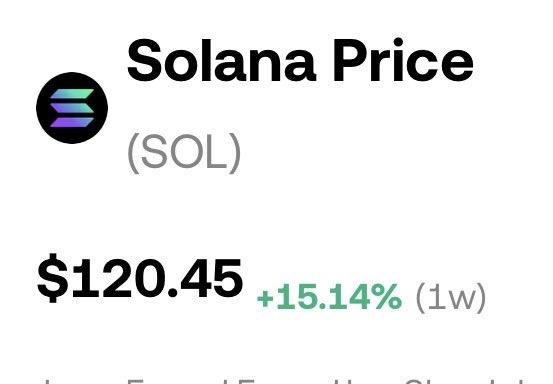Click the black circle edge of Solana logo
This screenshot has height=384, width=553.
coord(40,108)
